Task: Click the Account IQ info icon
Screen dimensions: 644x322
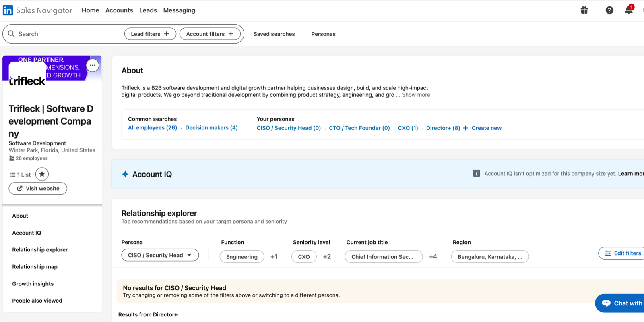Action: [477, 173]
